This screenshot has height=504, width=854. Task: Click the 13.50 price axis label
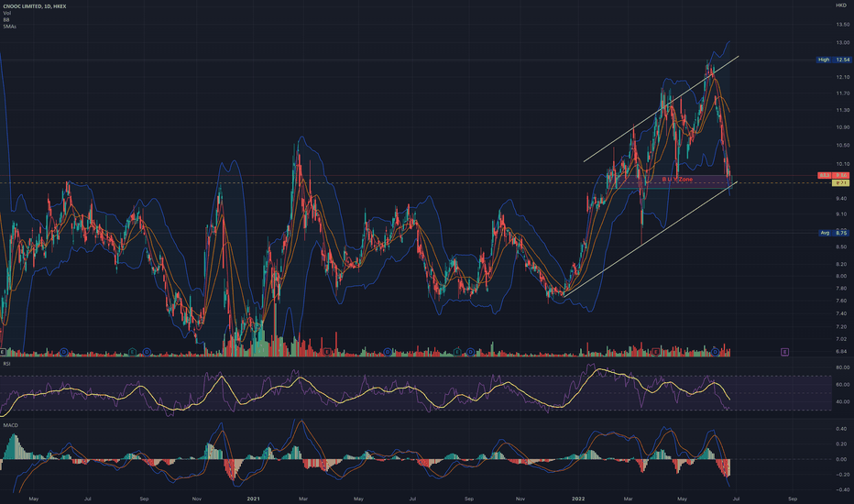843,25
